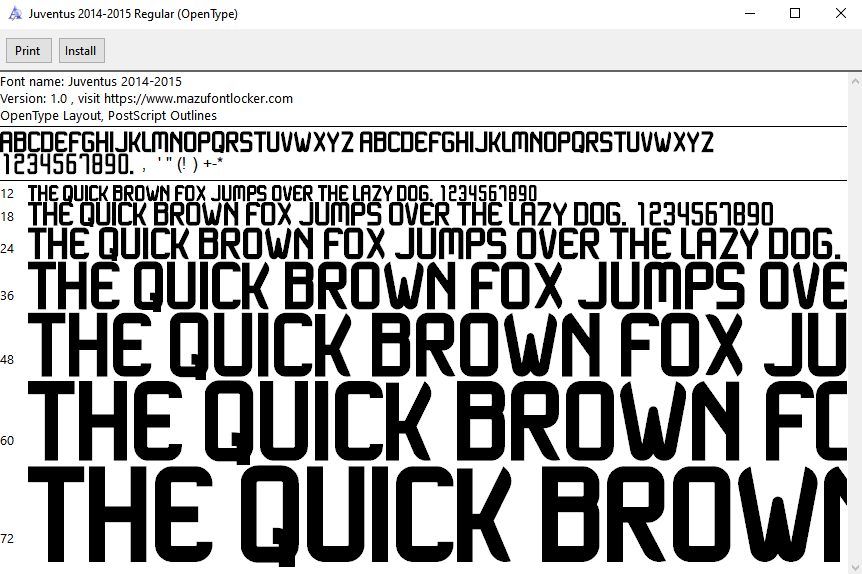Maximize the font viewer window
Image resolution: width=862 pixels, height=574 pixels.
pyautogui.click(x=795, y=14)
